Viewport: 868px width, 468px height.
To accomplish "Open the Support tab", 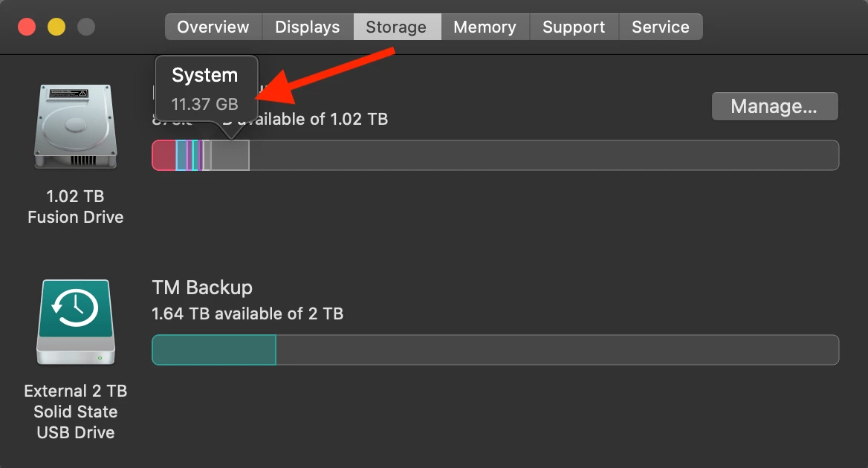I will pos(574,27).
